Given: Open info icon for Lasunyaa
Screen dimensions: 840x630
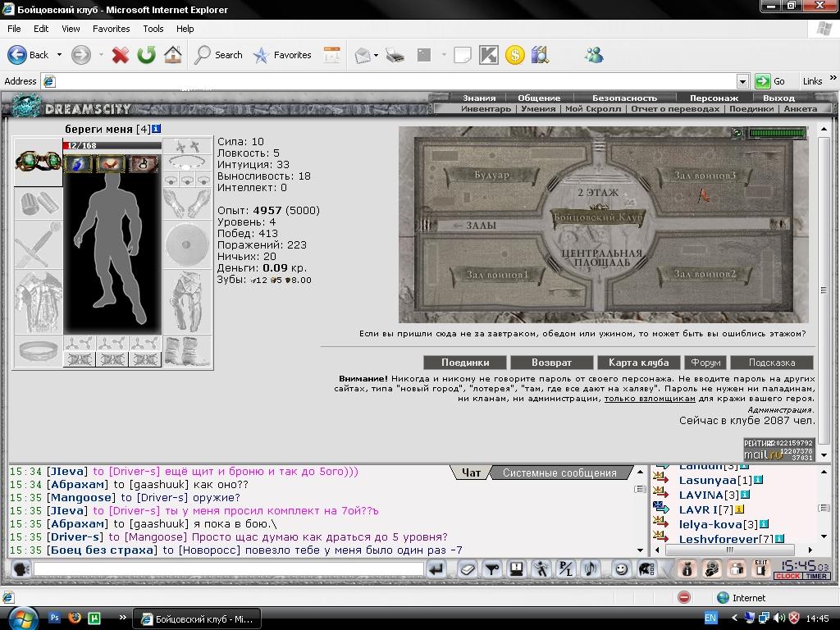Looking at the screenshot, I should 759,480.
